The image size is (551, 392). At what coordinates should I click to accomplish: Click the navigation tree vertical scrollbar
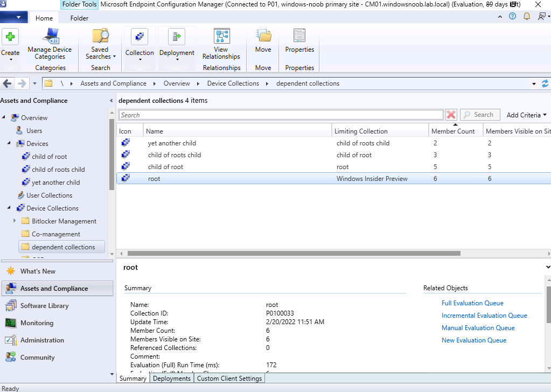coord(111,155)
